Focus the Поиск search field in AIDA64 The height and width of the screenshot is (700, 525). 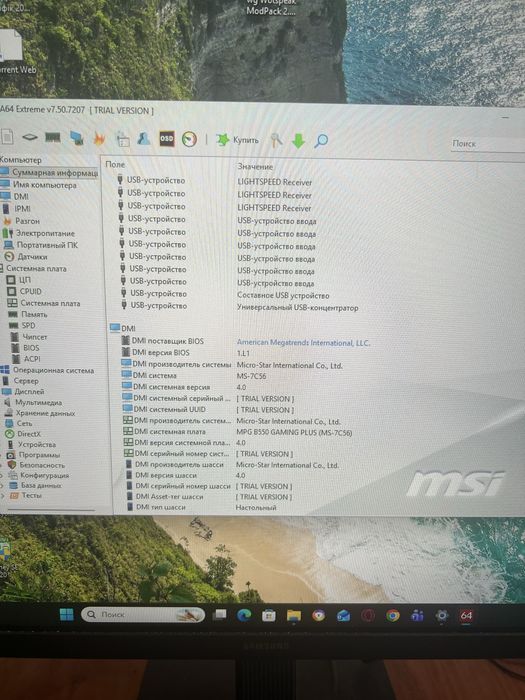(x=488, y=144)
